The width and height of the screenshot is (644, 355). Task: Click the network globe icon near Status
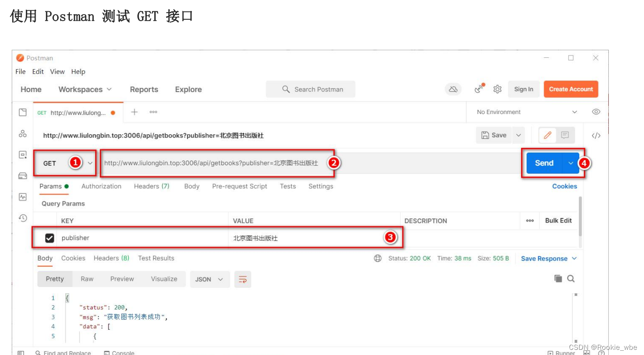[x=378, y=258]
